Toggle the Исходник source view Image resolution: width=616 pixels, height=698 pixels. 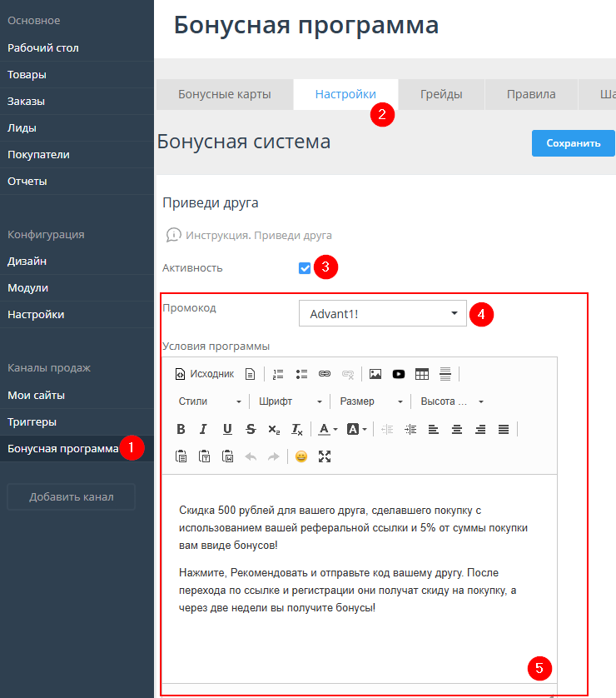(x=205, y=374)
